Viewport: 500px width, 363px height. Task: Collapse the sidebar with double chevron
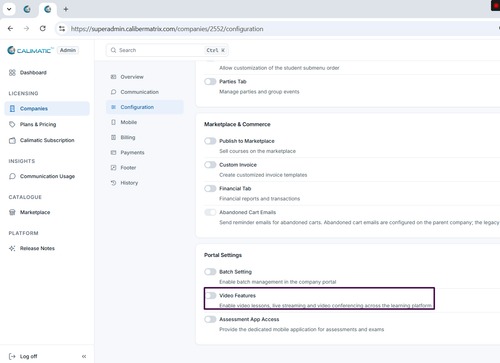84,356
